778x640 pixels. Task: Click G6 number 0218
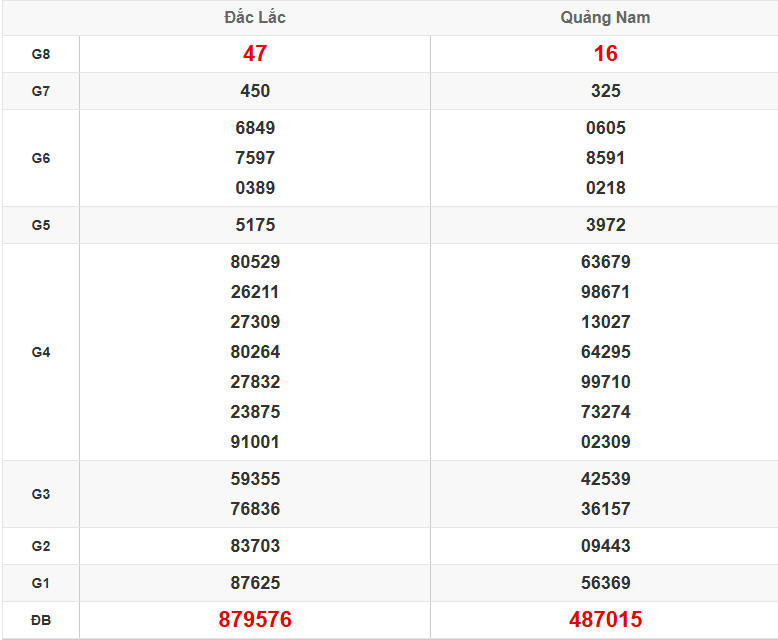tap(605, 188)
